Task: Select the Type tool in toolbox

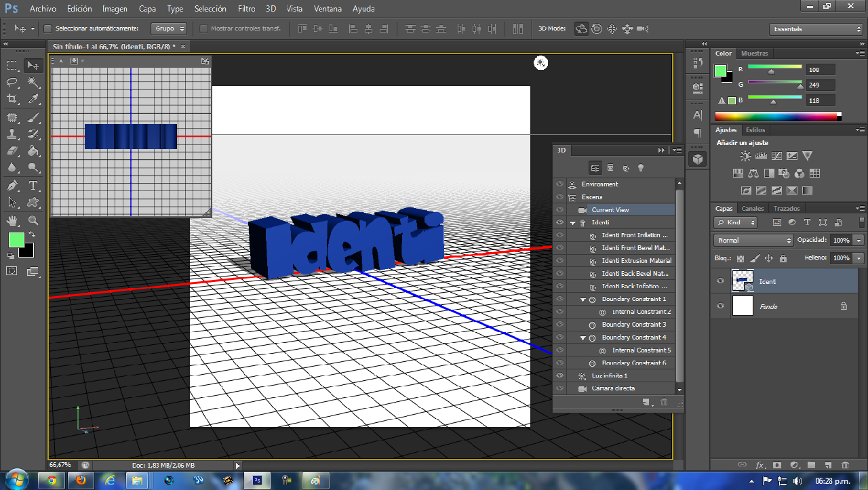Action: [x=33, y=186]
